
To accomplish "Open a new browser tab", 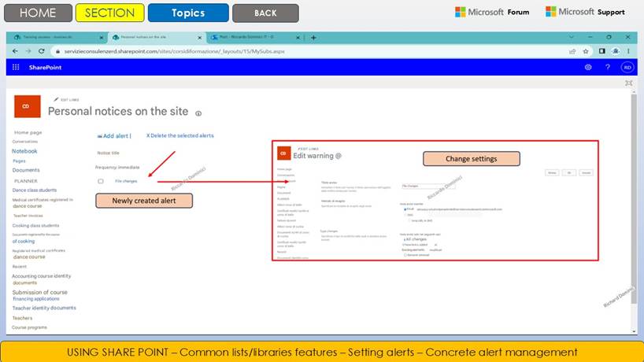I will coord(313,37).
